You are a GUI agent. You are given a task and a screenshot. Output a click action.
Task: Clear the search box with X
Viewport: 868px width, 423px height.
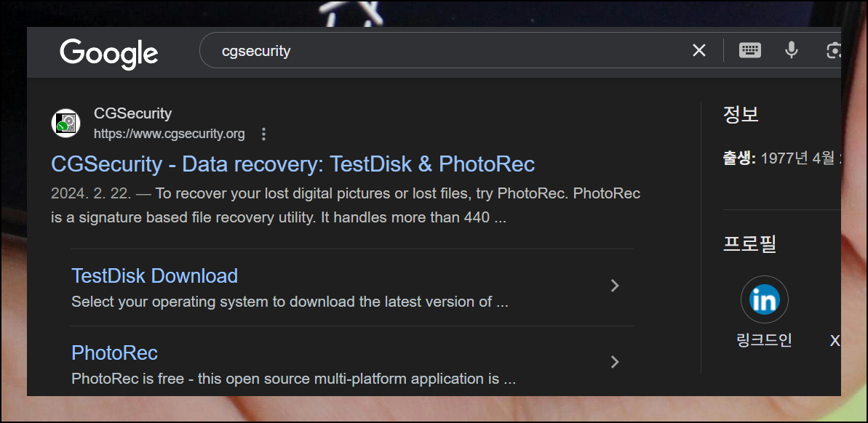(699, 51)
